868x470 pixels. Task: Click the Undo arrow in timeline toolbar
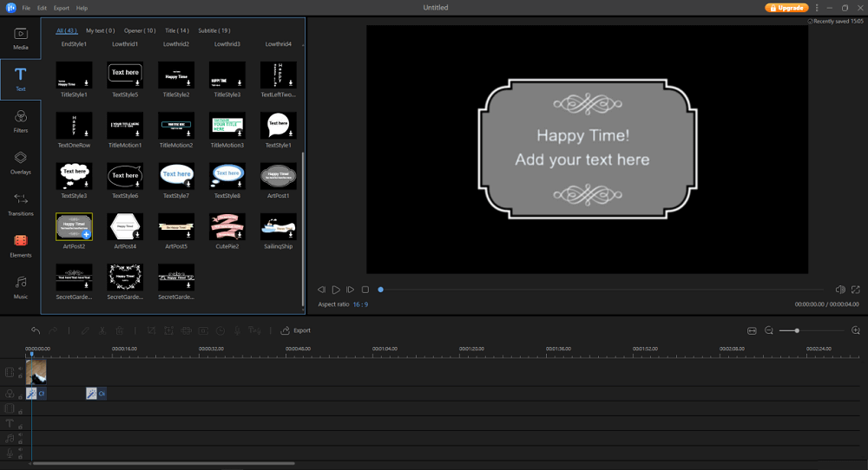36,330
